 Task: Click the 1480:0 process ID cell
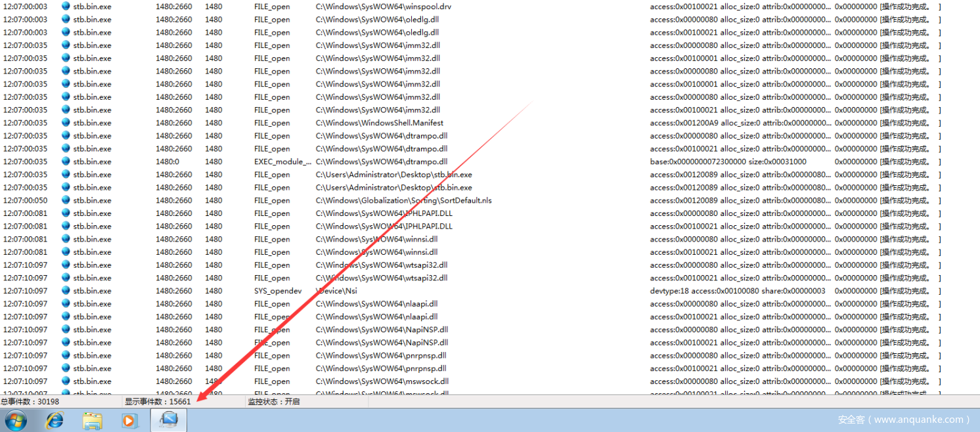point(167,162)
